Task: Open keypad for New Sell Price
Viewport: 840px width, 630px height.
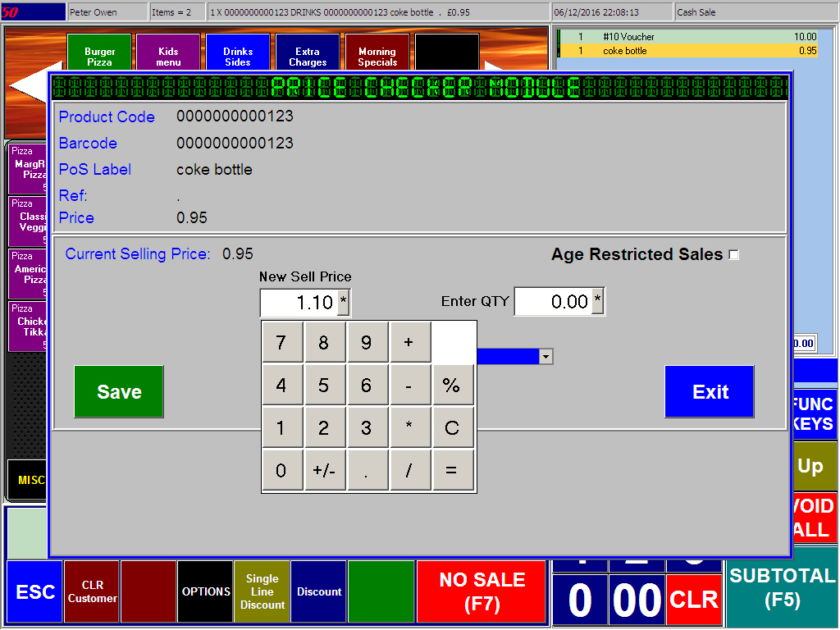Action: point(344,303)
